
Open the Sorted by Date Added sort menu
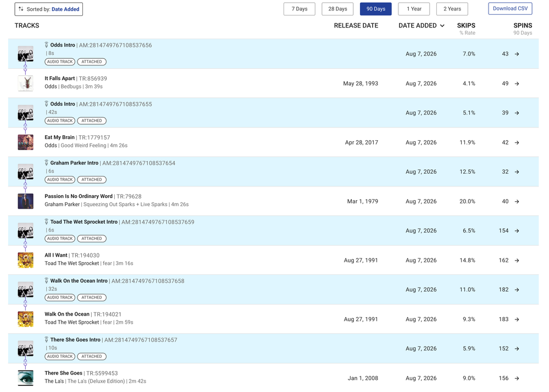(x=49, y=9)
